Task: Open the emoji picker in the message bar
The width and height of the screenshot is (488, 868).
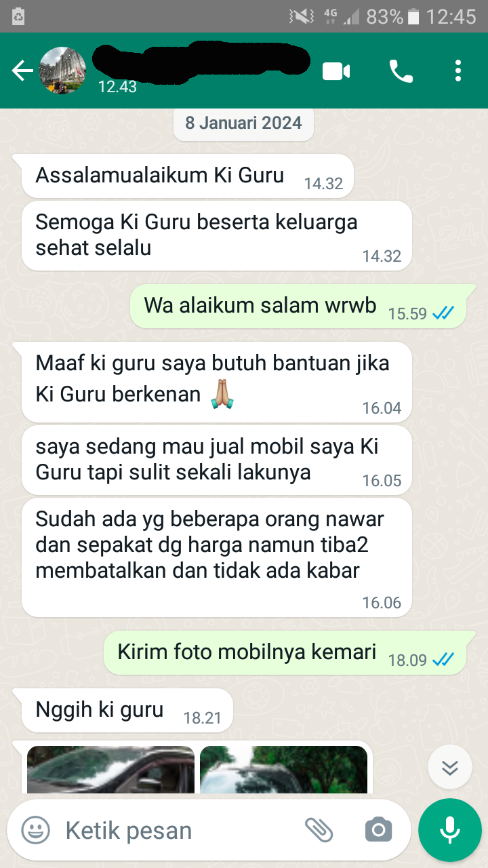Action: [35, 830]
